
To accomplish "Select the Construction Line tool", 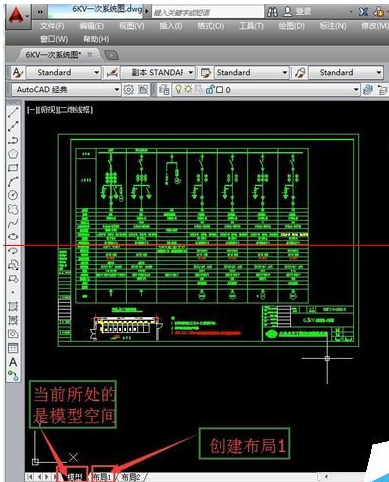I will (x=13, y=126).
